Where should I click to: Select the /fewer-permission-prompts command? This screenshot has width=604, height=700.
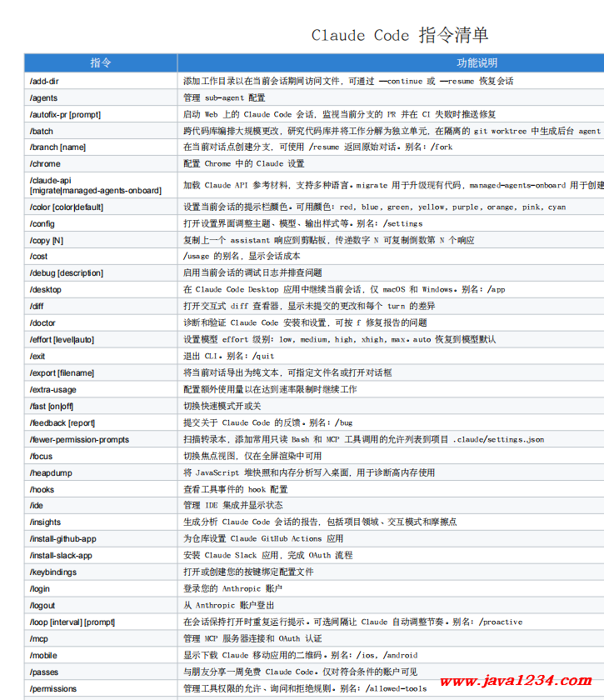tap(79, 440)
